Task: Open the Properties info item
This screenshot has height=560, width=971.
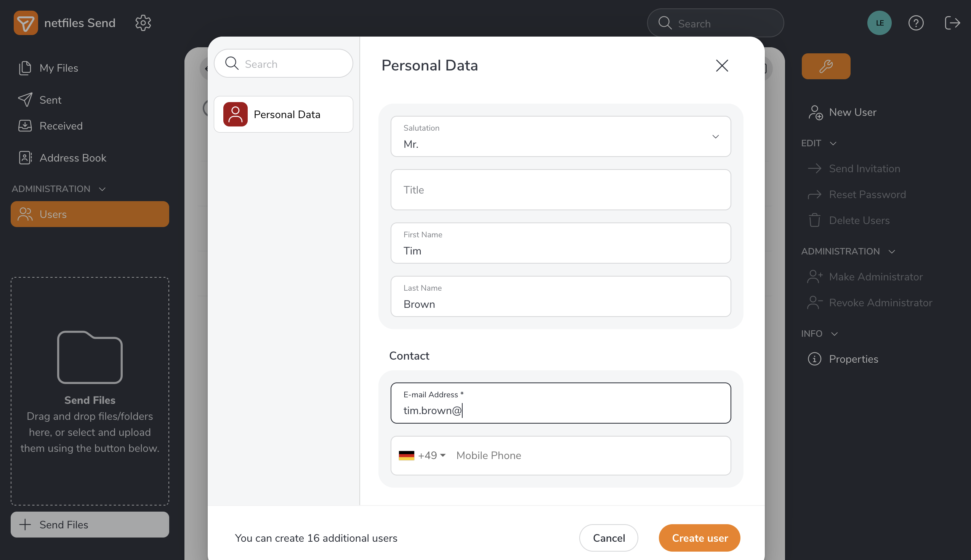Action: [853, 359]
